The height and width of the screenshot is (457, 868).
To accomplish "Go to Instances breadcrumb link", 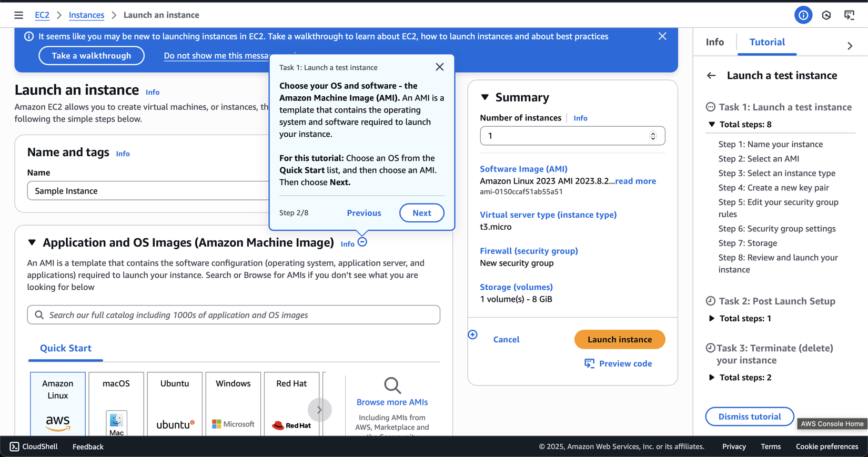I will (x=86, y=15).
